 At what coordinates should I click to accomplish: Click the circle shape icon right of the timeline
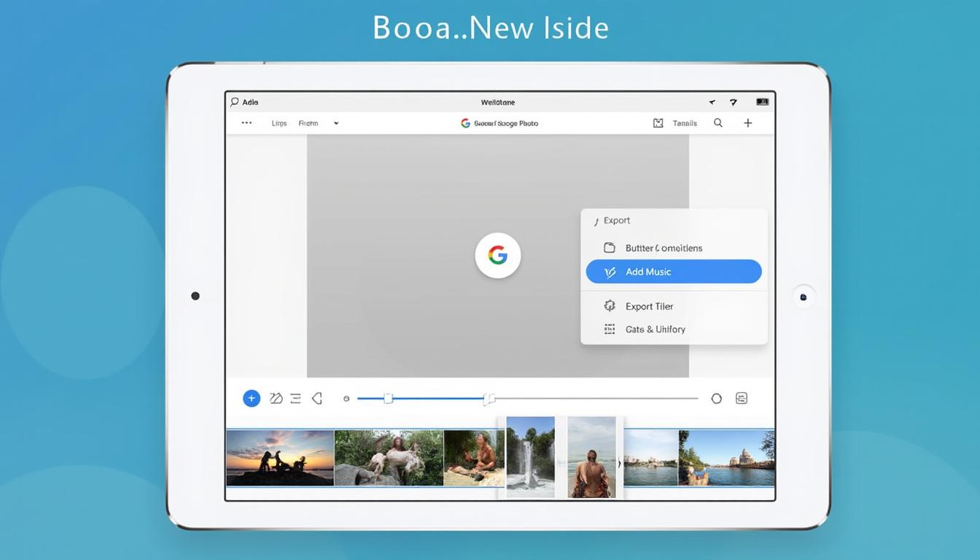(717, 398)
